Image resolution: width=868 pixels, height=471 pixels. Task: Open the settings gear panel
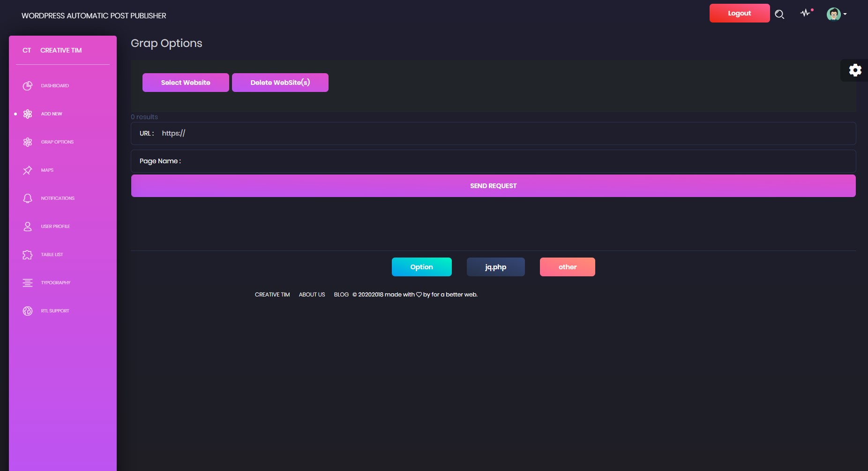point(855,70)
